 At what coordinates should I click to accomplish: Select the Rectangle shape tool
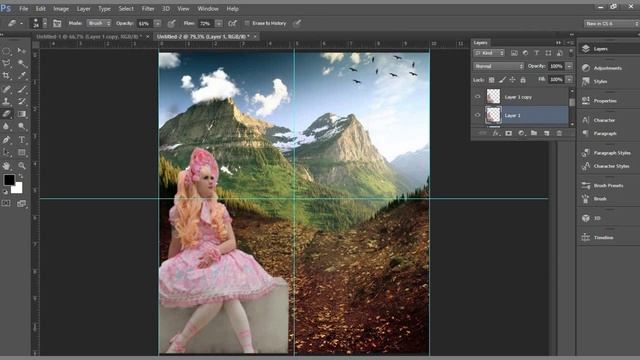(x=22, y=153)
